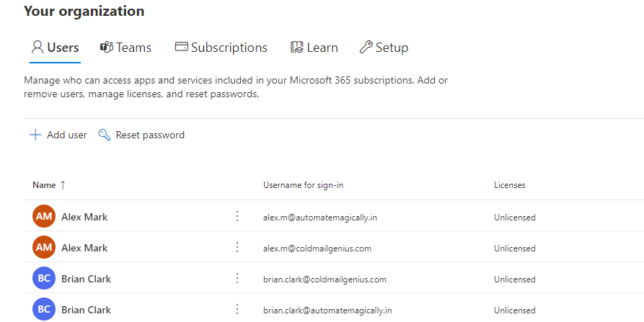Switch to the Teams tab

tap(125, 48)
